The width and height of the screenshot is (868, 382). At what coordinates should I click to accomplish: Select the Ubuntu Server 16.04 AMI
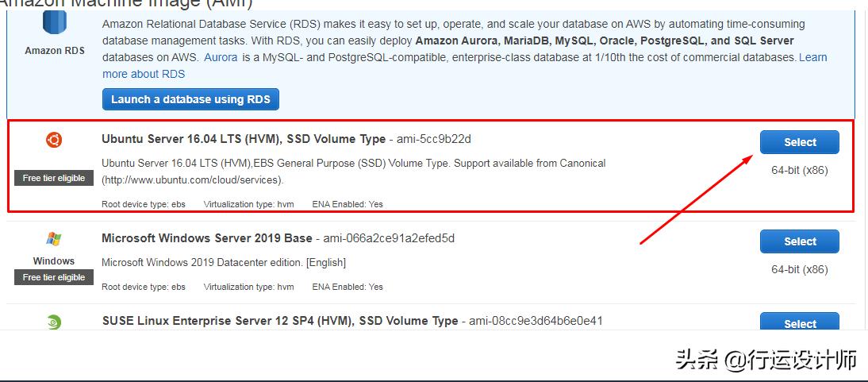(799, 142)
